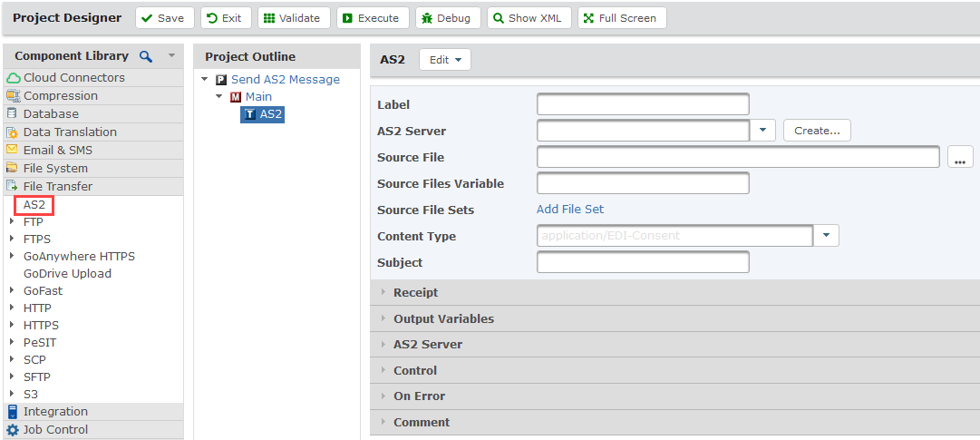
Task: Select Send AS2 Message in the outline
Action: pos(286,80)
